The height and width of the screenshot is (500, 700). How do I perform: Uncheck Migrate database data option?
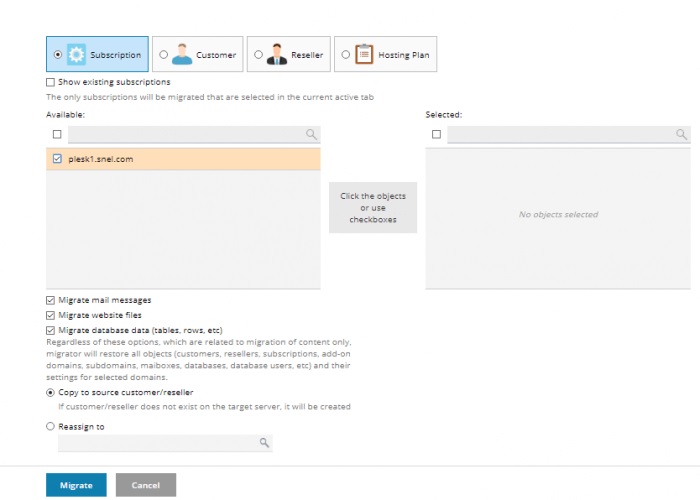(50, 330)
